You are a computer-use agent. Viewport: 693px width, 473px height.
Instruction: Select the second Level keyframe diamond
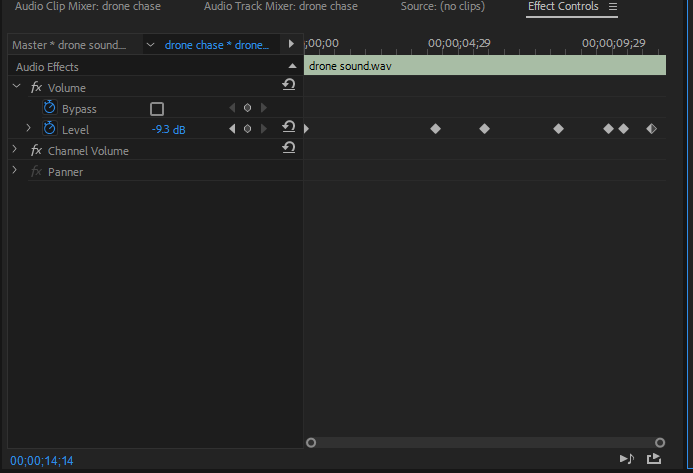[x=484, y=129]
